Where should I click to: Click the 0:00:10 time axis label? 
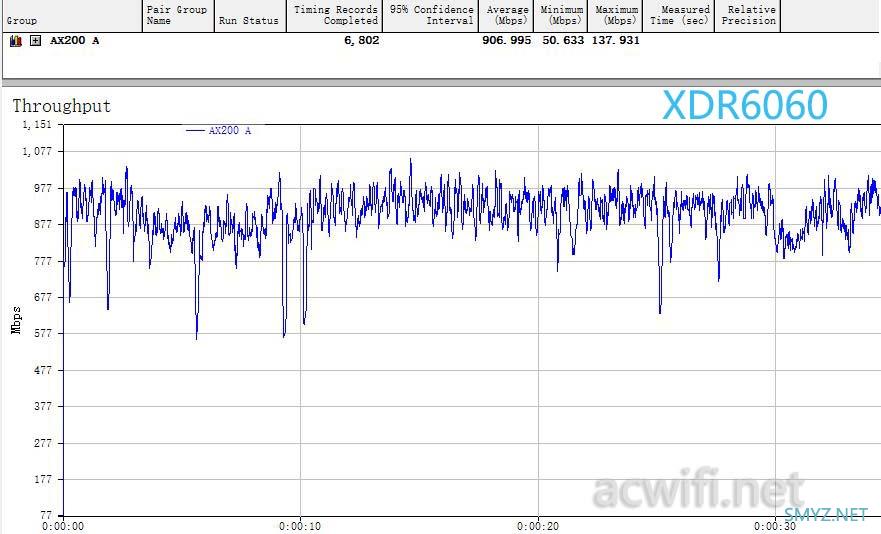[300, 527]
